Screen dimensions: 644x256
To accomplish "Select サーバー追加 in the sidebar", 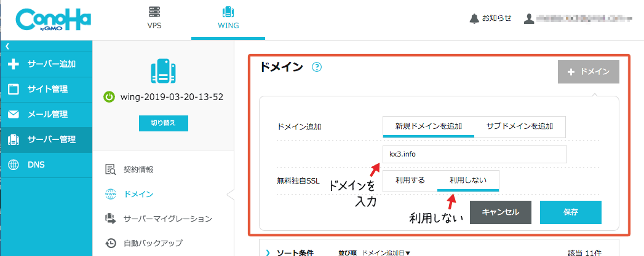I will click(x=46, y=64).
